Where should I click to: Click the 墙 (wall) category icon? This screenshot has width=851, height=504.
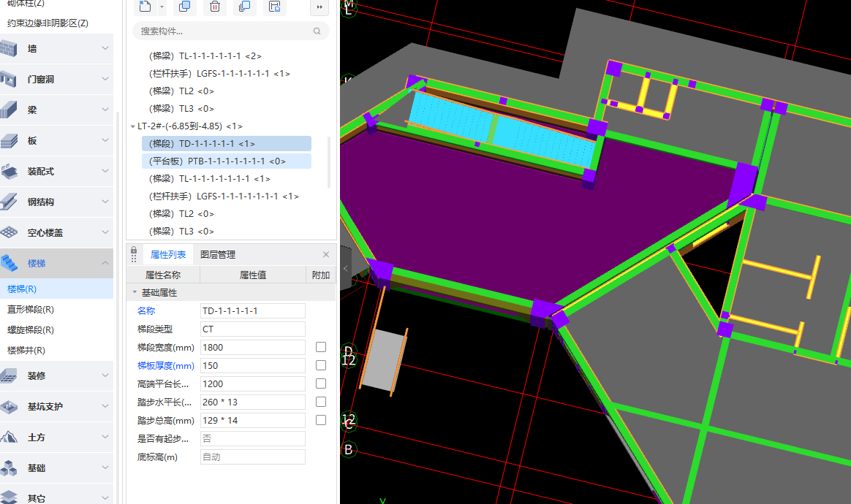point(9,49)
